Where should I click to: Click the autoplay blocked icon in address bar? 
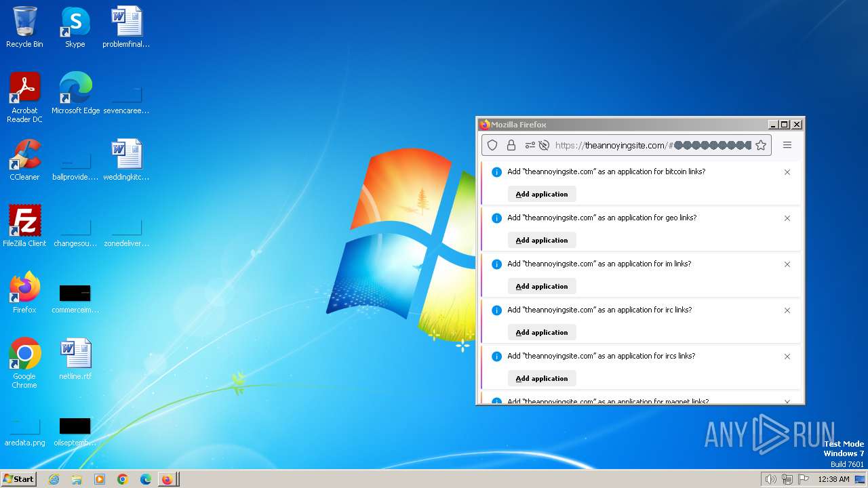[544, 145]
